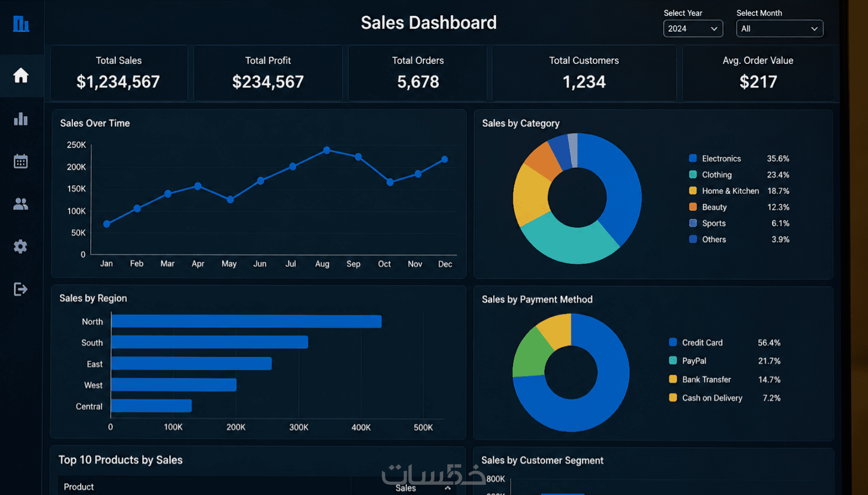The height and width of the screenshot is (495, 868).
Task: Click the North bar in Sales by Region
Action: pos(247,321)
